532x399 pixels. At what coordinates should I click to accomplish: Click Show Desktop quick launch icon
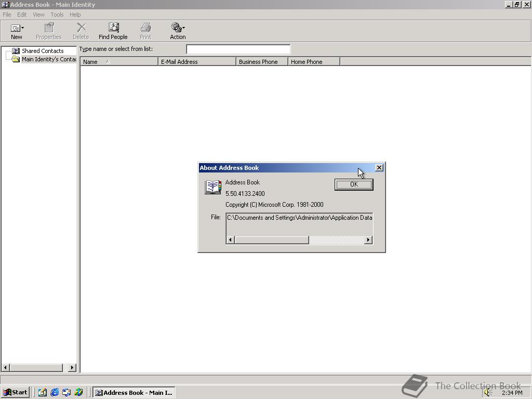[x=42, y=393]
